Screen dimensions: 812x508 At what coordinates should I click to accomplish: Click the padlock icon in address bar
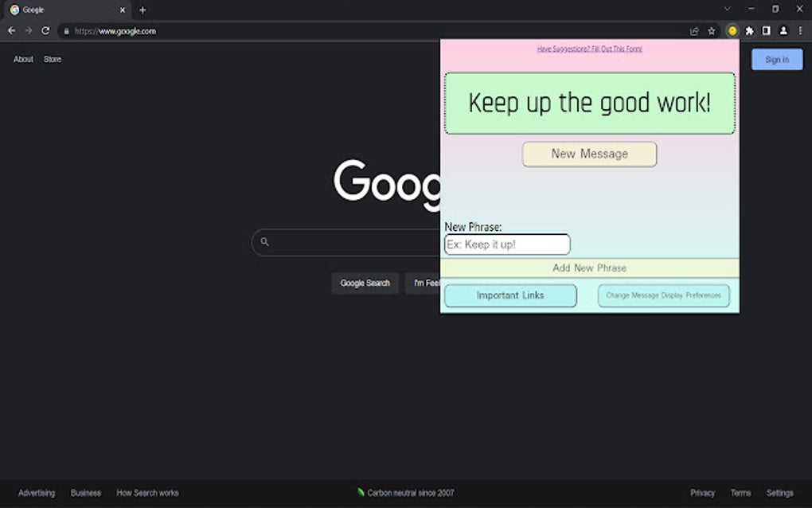tap(68, 33)
